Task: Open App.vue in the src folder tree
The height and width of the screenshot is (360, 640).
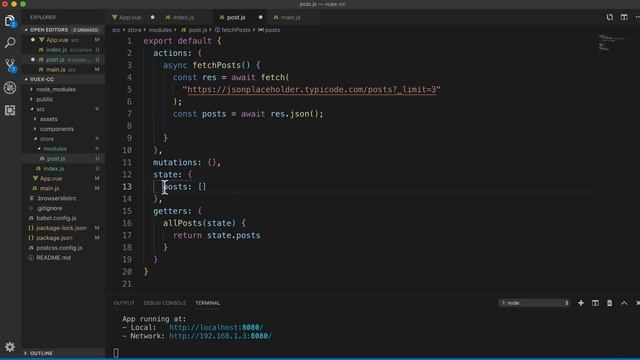Action: (51, 178)
